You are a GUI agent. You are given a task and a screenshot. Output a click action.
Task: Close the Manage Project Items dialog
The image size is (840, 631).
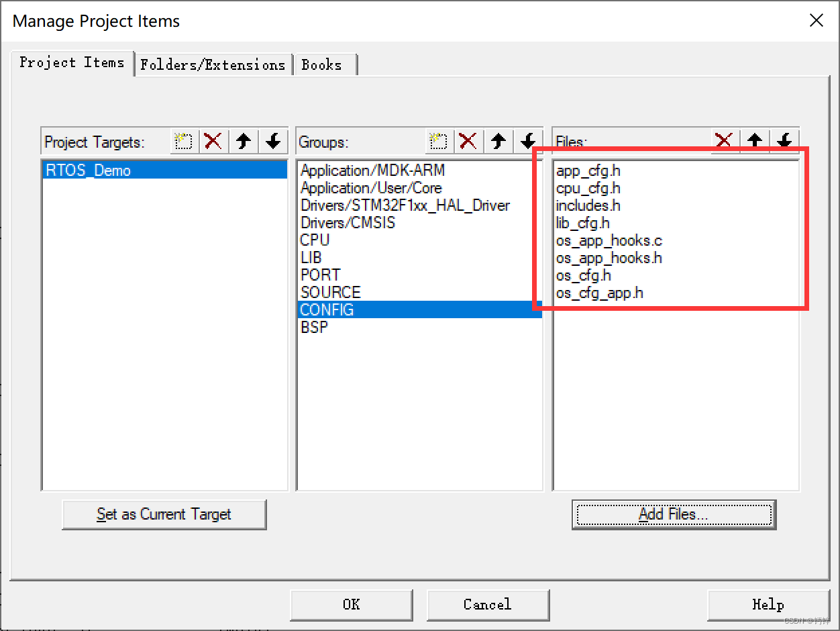coord(817,20)
